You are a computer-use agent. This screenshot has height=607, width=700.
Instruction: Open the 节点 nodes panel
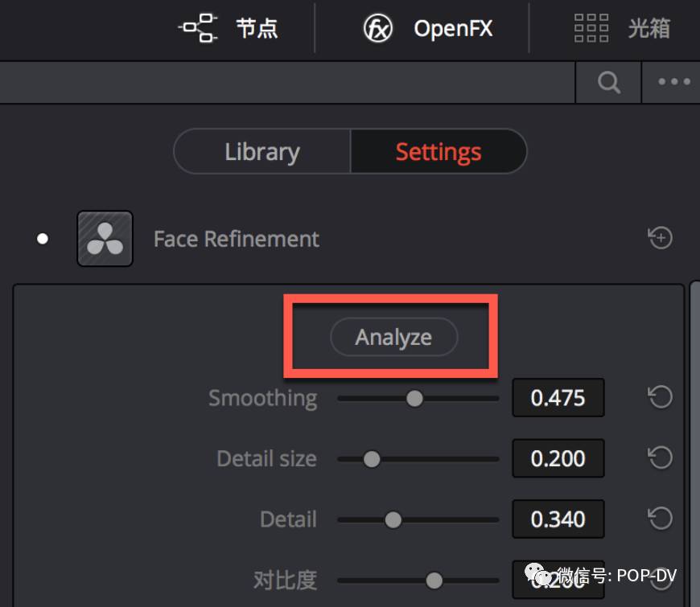(229, 29)
